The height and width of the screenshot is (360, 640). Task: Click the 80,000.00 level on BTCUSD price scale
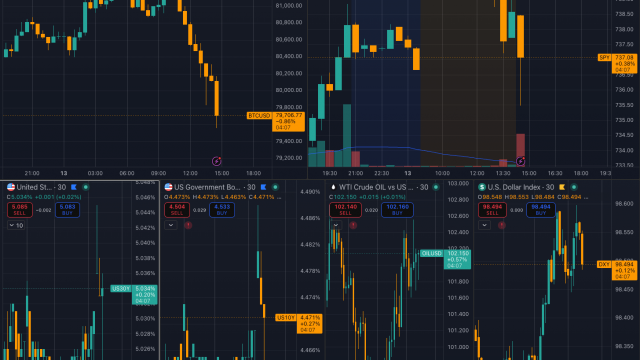(x=289, y=90)
